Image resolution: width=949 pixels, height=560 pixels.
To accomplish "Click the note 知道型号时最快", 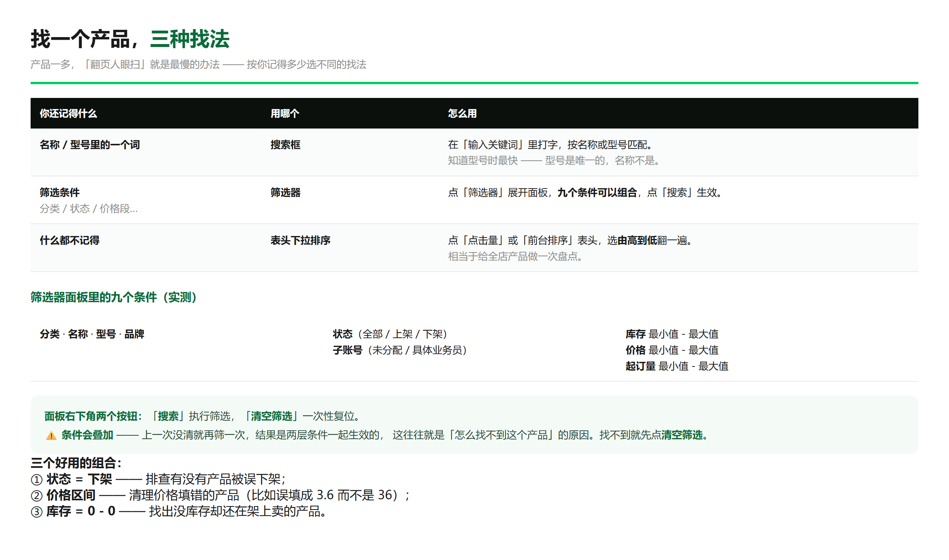I will coord(483,161).
